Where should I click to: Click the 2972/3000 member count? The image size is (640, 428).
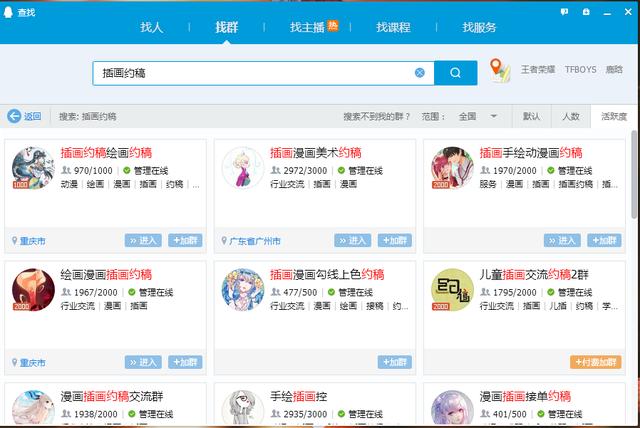(305, 171)
